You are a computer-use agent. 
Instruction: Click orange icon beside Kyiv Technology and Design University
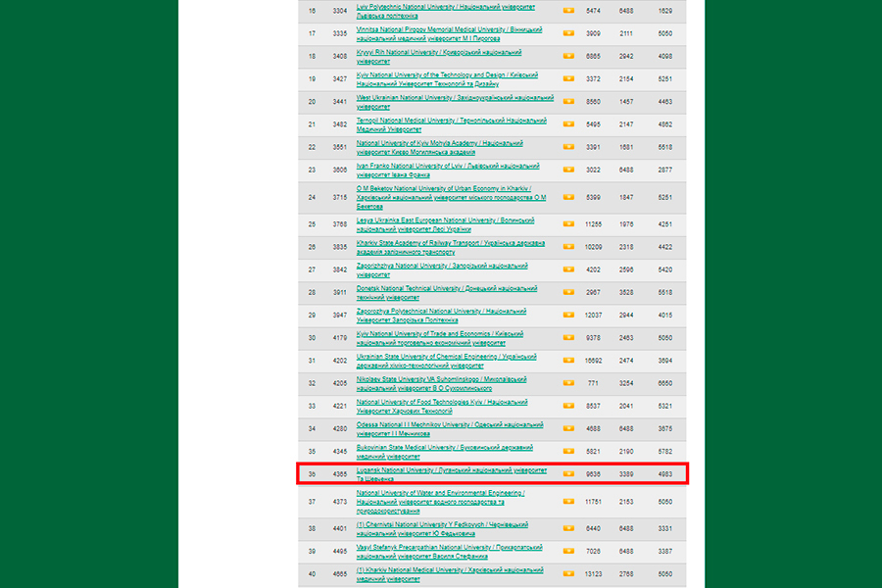coord(568,78)
